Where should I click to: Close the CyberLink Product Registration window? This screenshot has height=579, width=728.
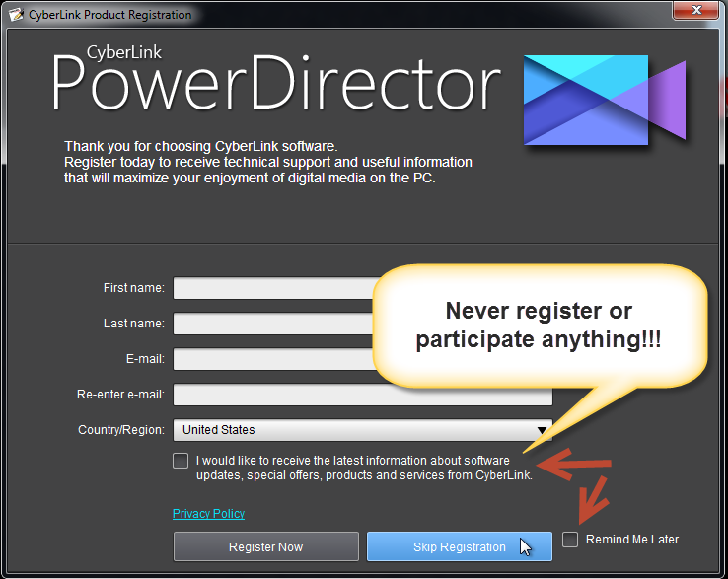(696, 10)
